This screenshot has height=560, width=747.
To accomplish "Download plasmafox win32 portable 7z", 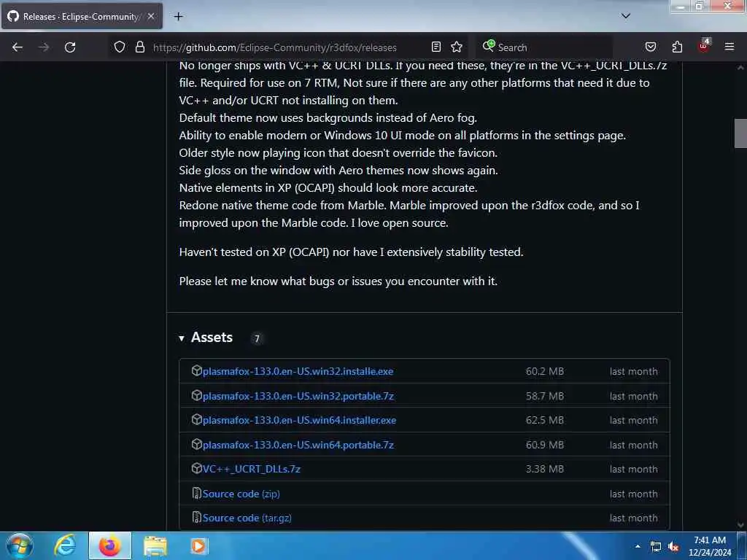I will pos(298,396).
